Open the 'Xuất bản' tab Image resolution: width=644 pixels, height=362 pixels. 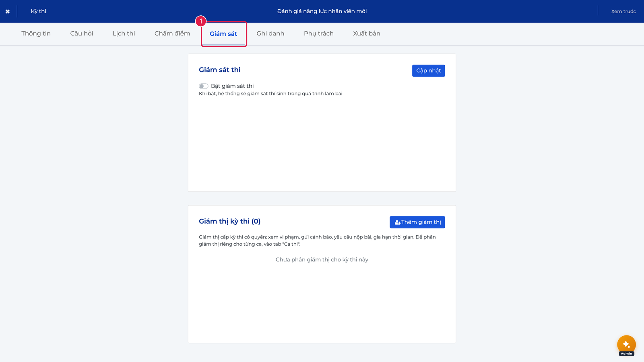[367, 33]
